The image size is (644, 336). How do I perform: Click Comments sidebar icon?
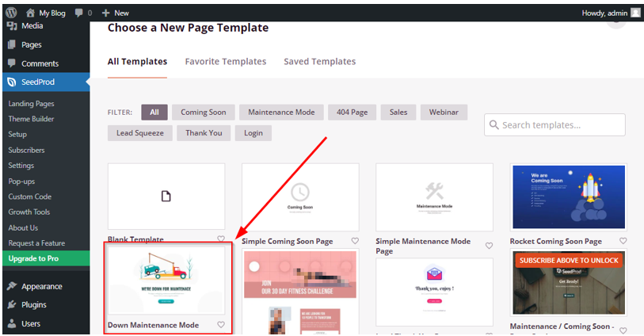pyautogui.click(x=12, y=63)
